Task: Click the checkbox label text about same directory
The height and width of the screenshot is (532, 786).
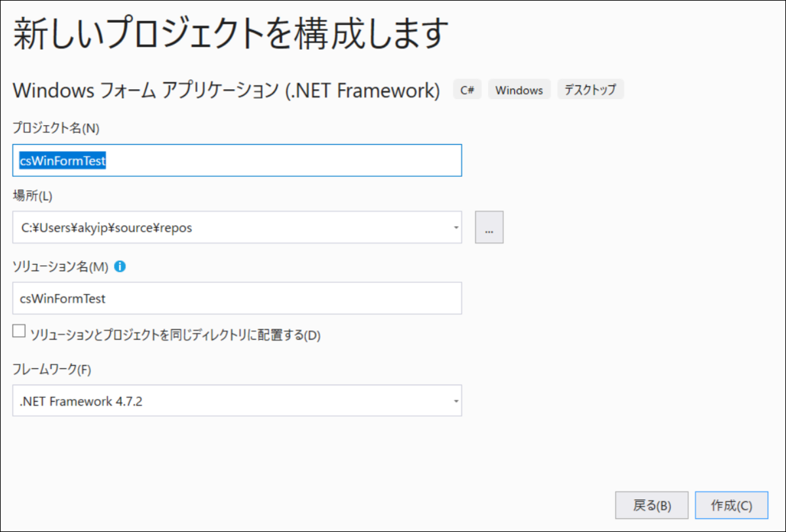Action: [175, 335]
